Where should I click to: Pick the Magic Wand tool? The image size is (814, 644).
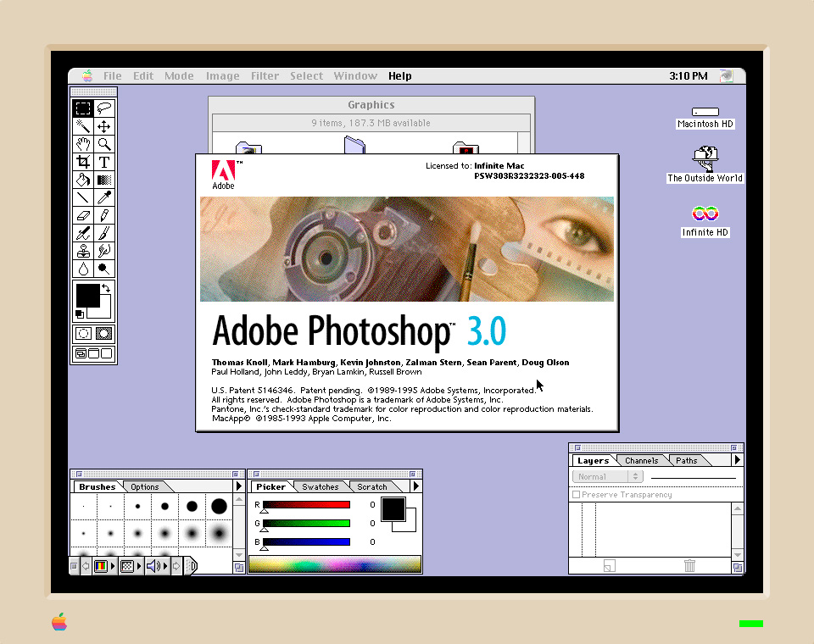tap(83, 126)
